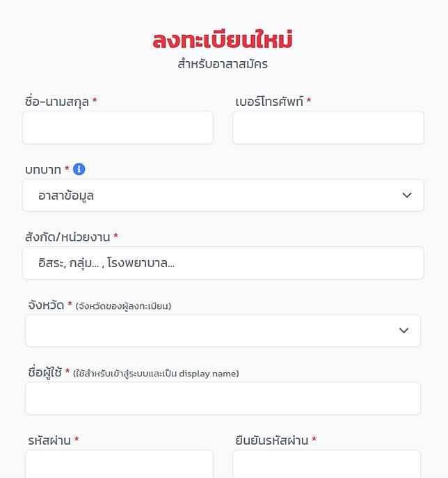Click the สังกัด/หน่วยงาน label text
Screen dimensions: 448x478
(x=67, y=237)
